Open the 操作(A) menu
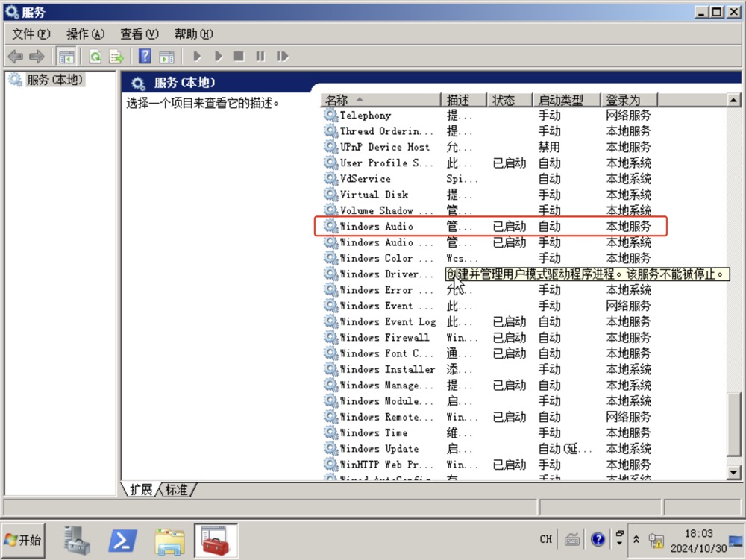 [85, 34]
